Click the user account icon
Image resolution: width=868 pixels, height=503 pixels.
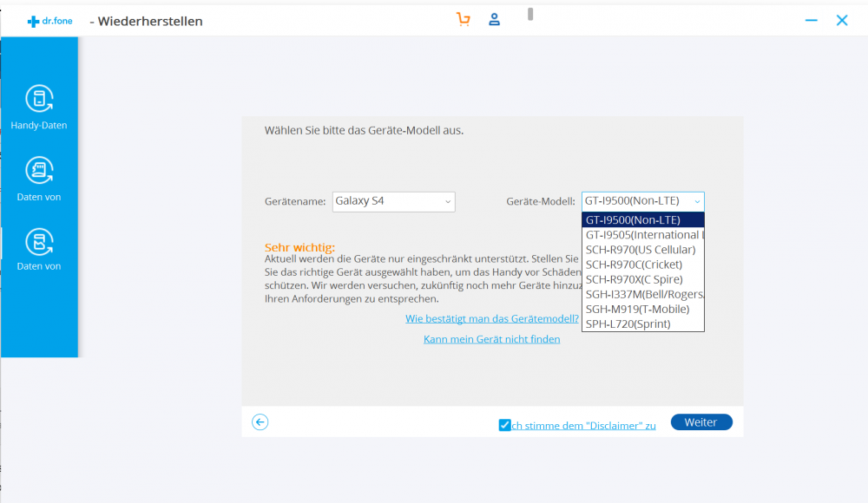[494, 19]
